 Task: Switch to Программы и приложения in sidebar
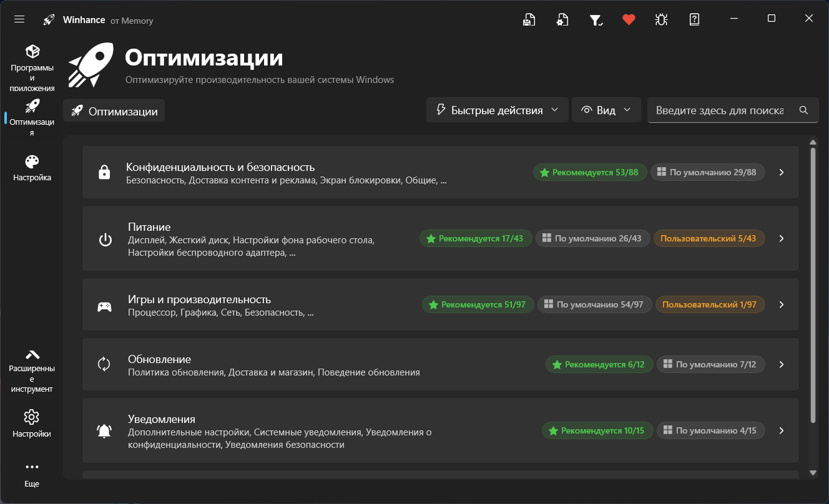pos(32,68)
